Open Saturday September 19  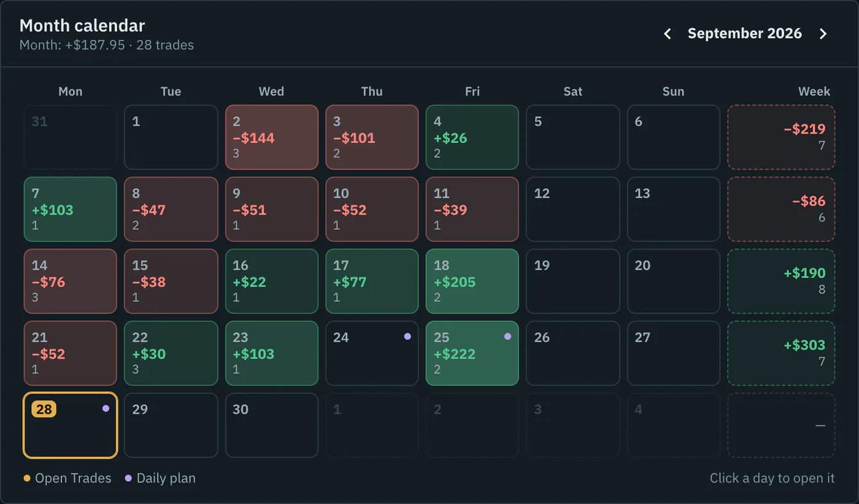573,281
